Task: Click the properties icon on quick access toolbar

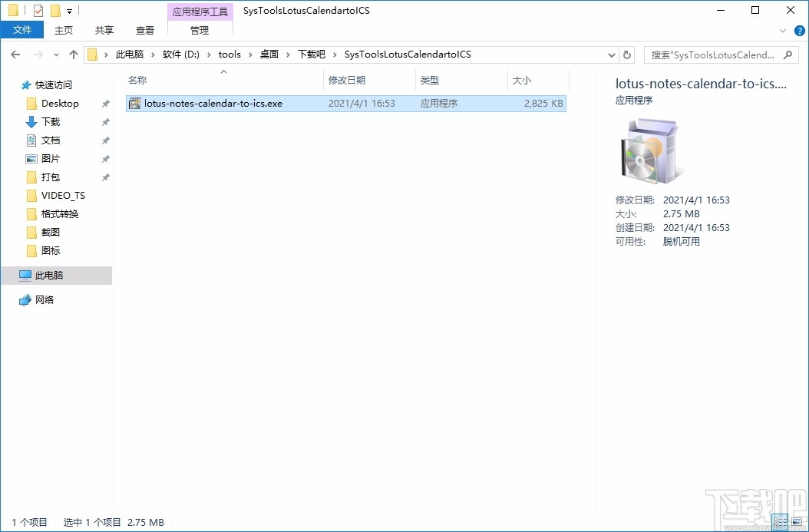Action: point(37,10)
